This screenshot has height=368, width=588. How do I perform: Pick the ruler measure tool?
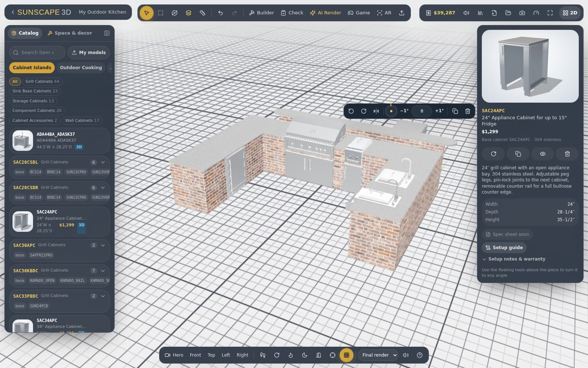pos(202,13)
